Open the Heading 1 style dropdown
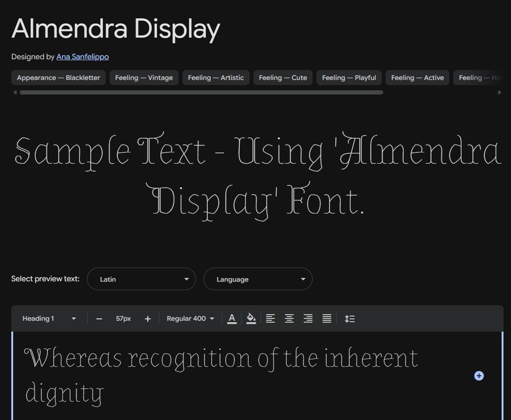The width and height of the screenshot is (511, 420). pos(49,318)
